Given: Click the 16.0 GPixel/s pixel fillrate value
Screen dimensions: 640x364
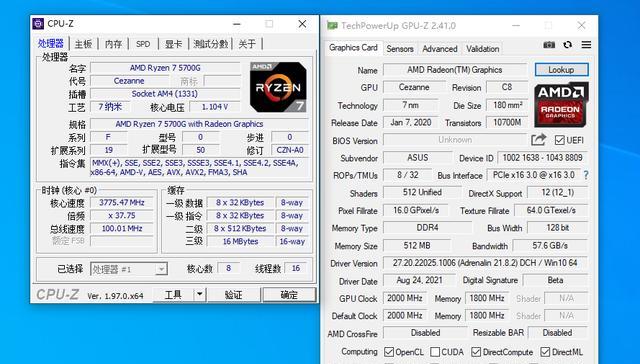Looking at the screenshot, I should (x=416, y=210).
